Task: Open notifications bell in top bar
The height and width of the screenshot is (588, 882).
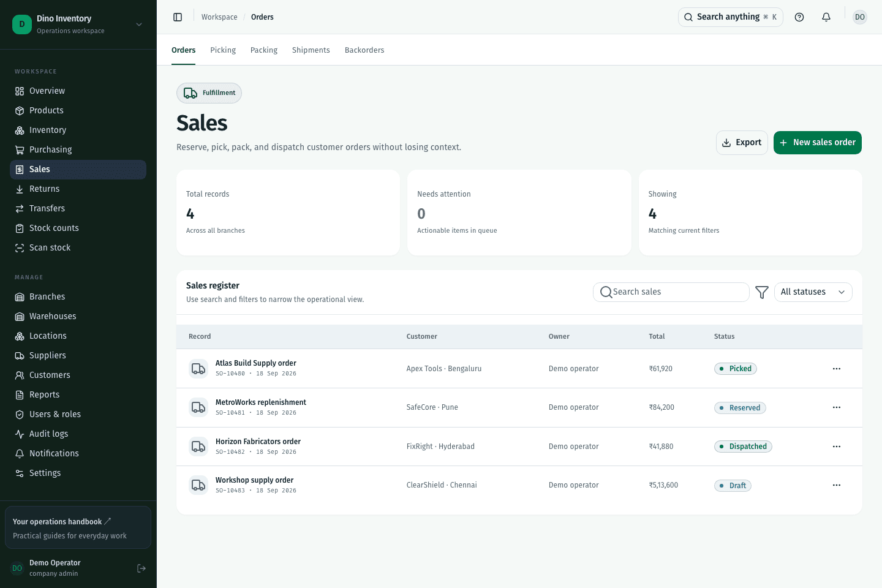Action: (x=826, y=17)
